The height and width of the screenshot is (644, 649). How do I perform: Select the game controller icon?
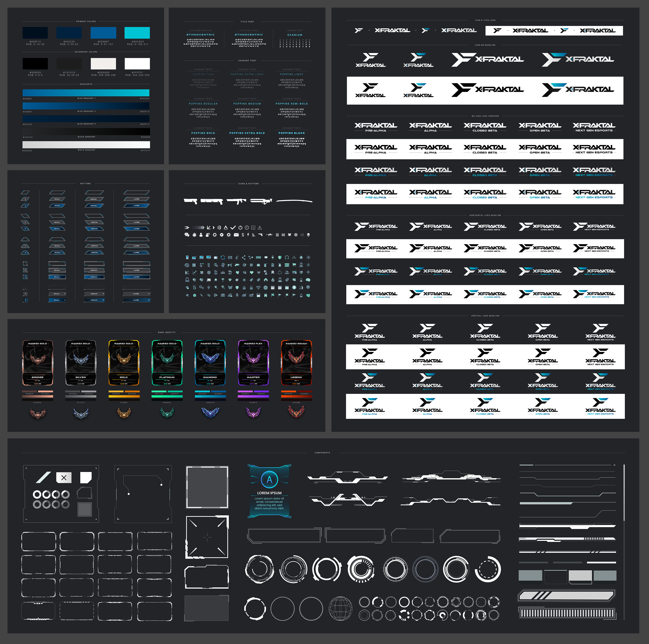click(230, 265)
